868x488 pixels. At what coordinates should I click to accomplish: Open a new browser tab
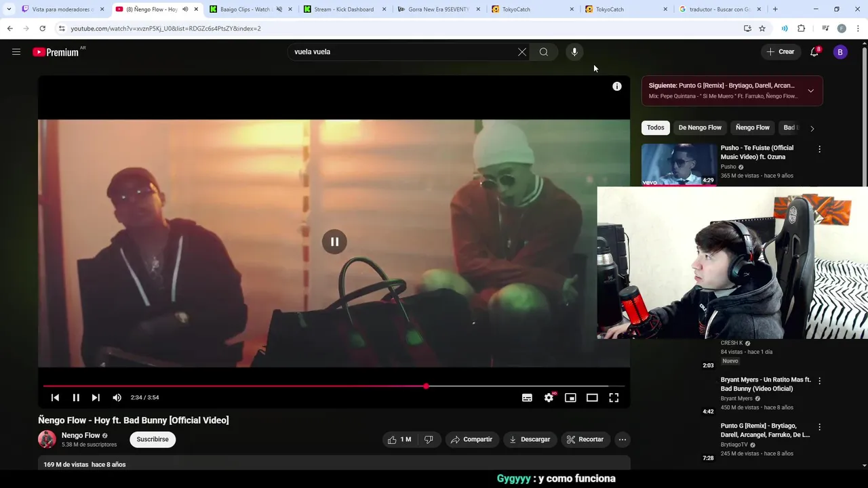tap(775, 9)
